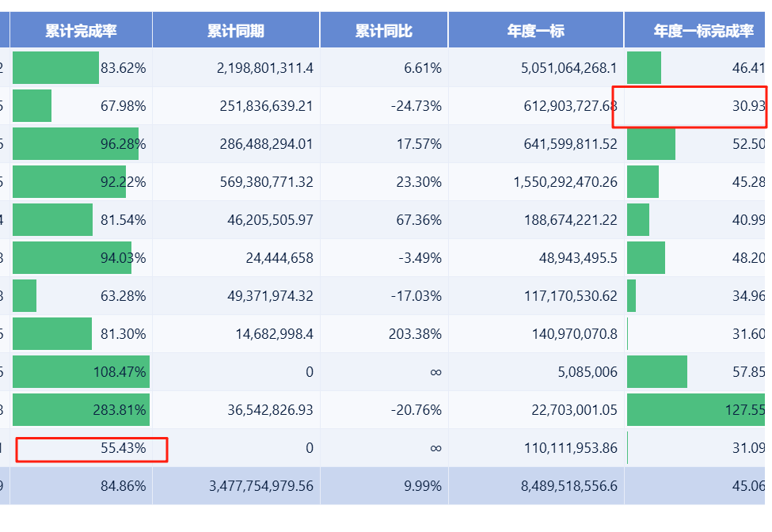Click the 203.38% cell in 累计同比
Viewport: 772px width, 532px height.
[x=415, y=334]
